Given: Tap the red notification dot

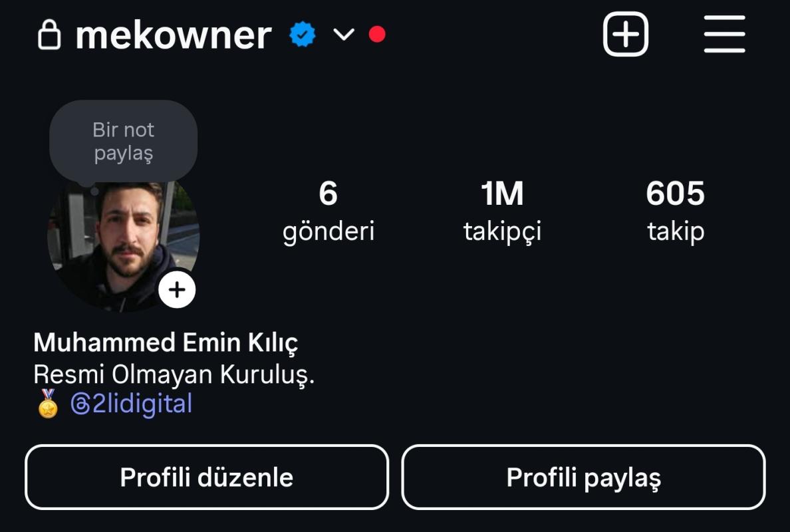Looking at the screenshot, I should [x=377, y=35].
